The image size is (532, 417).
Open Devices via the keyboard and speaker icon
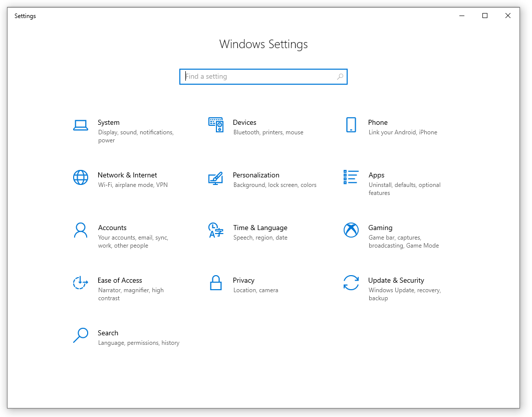click(216, 125)
